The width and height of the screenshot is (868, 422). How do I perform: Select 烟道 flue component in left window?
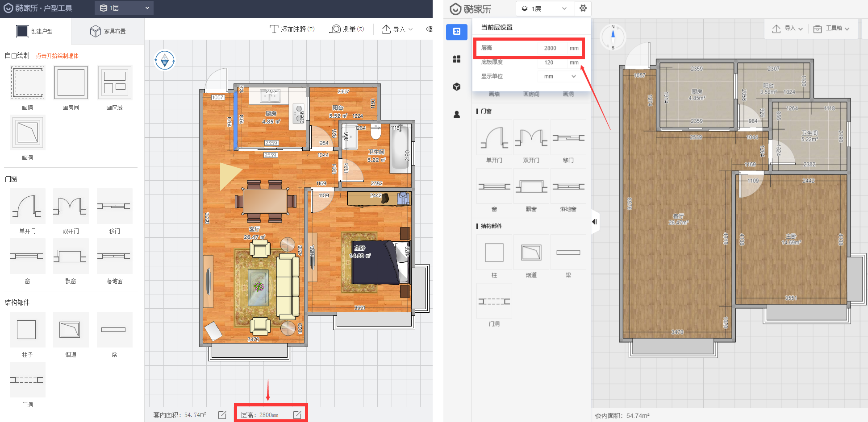click(x=71, y=330)
